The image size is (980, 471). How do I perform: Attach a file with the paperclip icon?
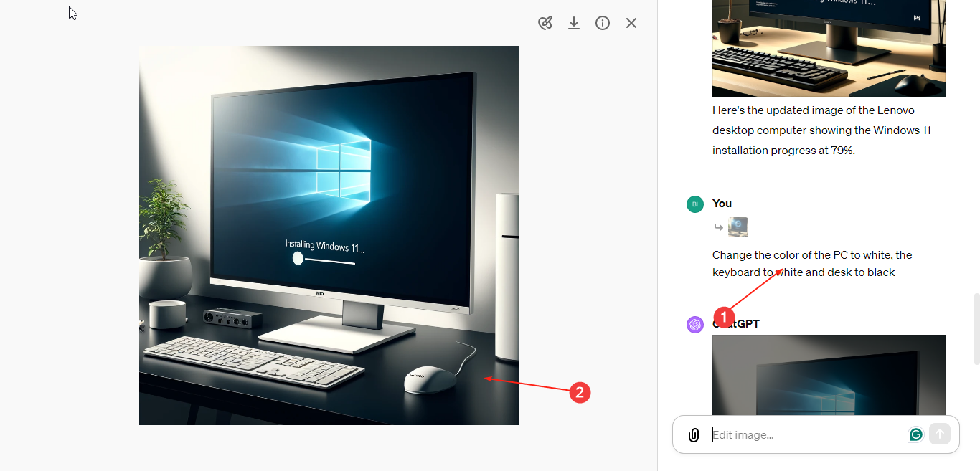click(x=694, y=435)
